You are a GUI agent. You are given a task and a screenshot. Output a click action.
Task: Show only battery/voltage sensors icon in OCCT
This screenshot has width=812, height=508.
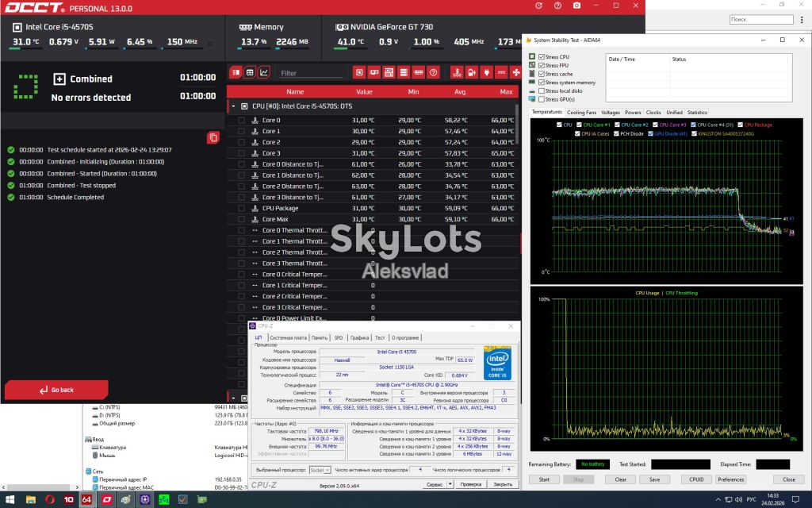click(471, 72)
